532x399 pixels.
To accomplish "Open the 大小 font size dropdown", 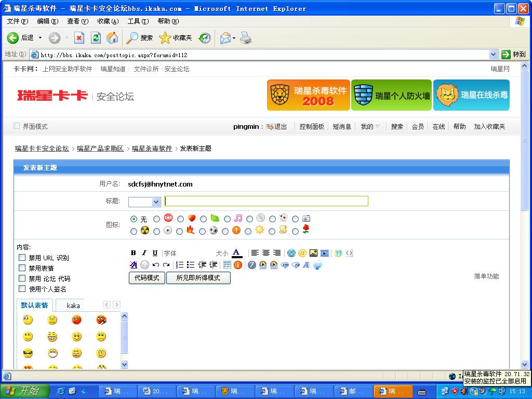I will (222, 253).
